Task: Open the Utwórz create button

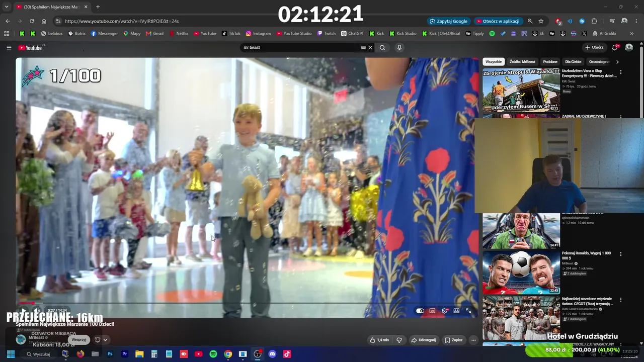Action: pos(594,47)
